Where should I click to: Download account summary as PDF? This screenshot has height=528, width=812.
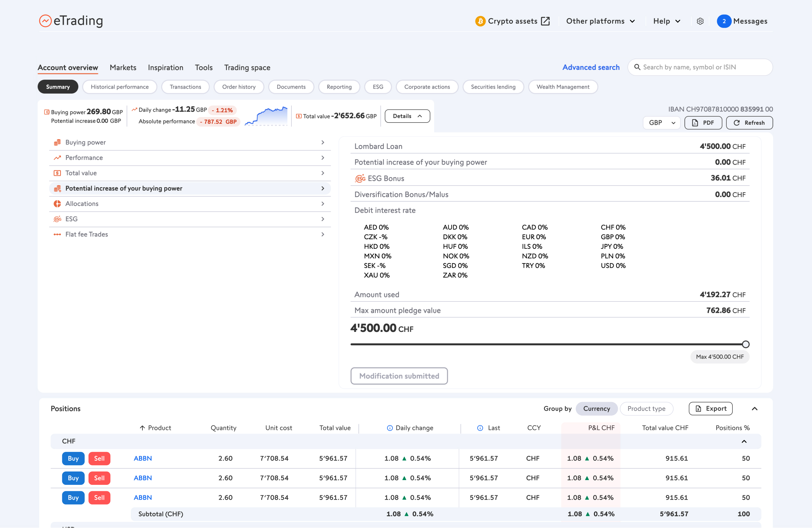(703, 122)
